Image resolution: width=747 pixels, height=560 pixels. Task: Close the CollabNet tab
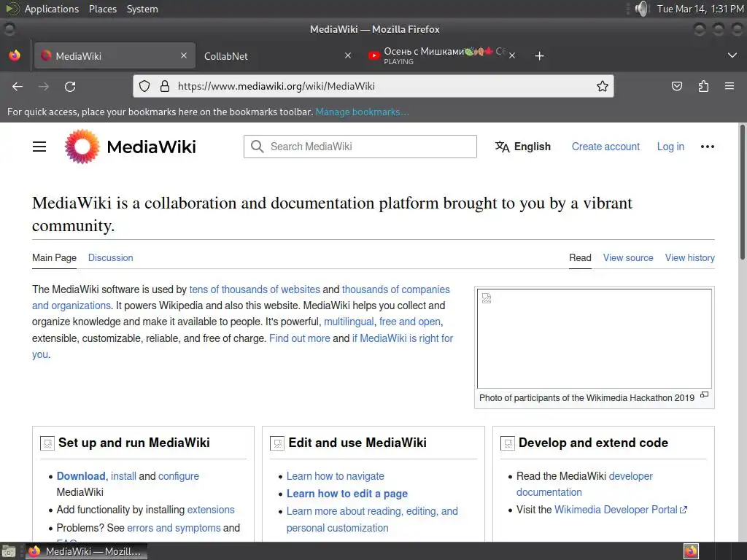coord(348,55)
